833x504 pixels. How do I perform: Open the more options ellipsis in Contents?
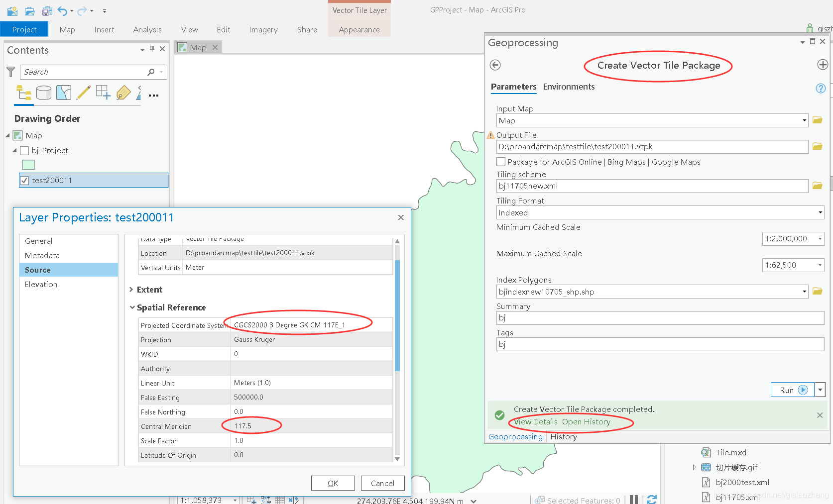coord(153,95)
